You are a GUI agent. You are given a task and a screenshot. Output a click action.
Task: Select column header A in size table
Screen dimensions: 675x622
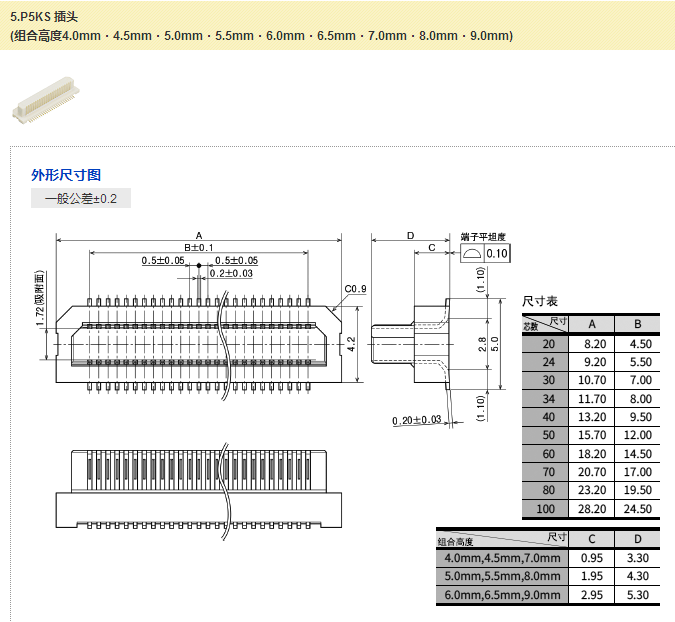[593, 324]
